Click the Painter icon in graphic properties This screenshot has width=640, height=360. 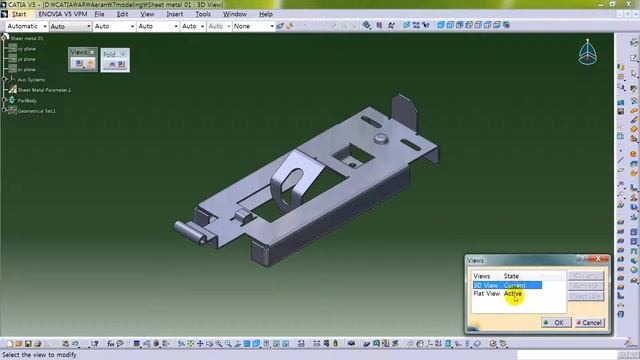[280, 26]
